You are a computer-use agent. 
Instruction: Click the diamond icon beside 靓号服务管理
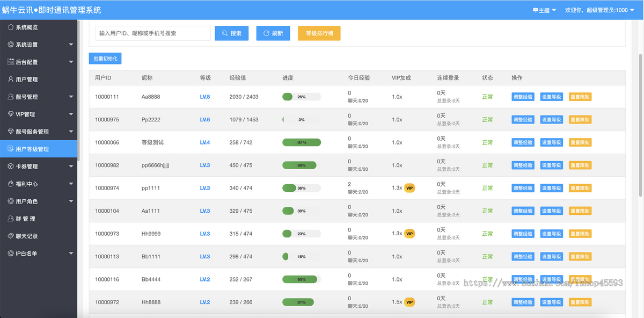11,131
